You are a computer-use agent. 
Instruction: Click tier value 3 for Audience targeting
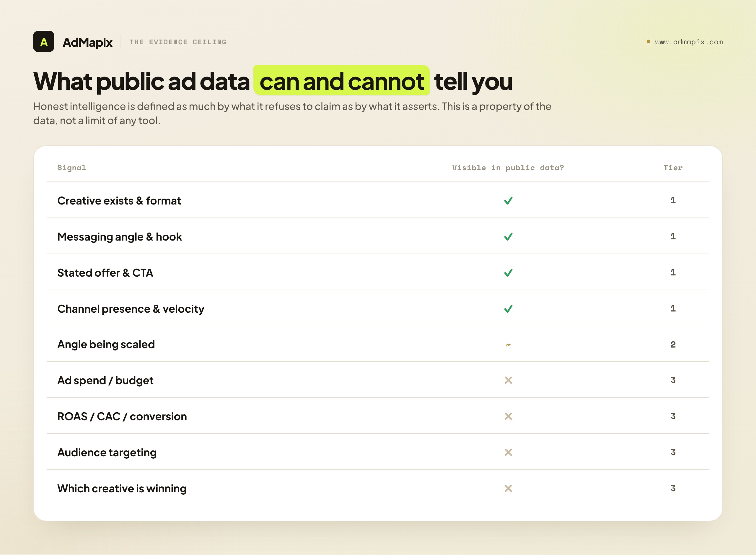coord(673,452)
